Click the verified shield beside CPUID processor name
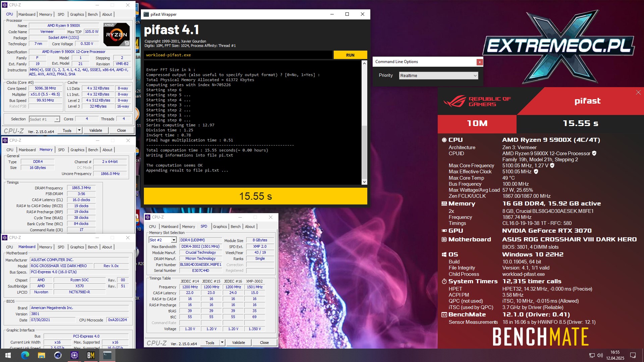The width and height of the screenshot is (644, 362). pos(594,153)
